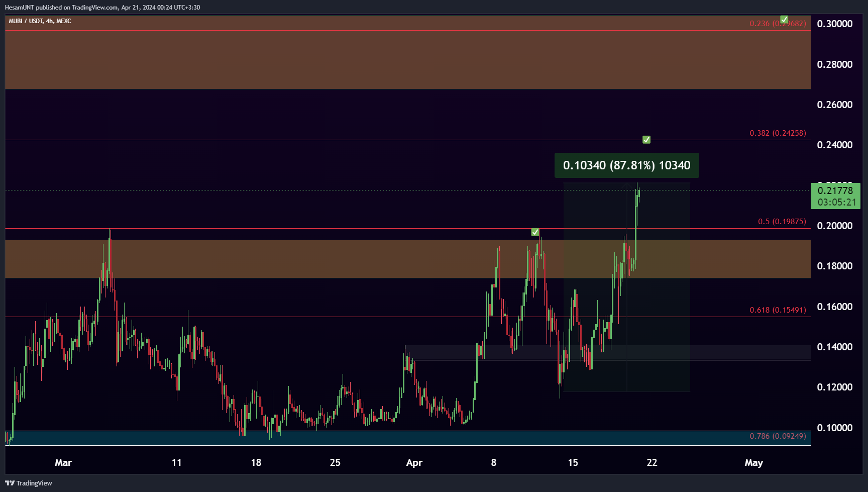Click the 0.786 (0.09249) Fib label
Viewport: 868px width, 492px height.
point(778,436)
